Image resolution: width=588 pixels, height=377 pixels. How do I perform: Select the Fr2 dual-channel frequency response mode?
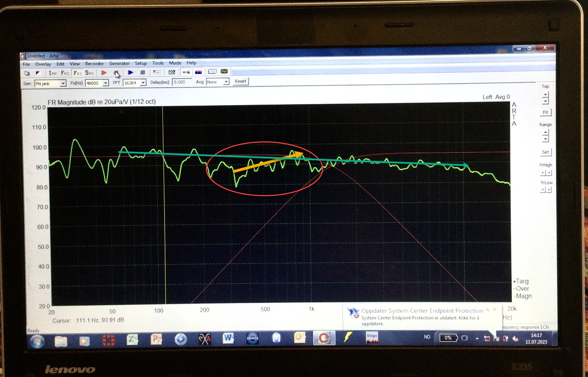pyautogui.click(x=65, y=73)
